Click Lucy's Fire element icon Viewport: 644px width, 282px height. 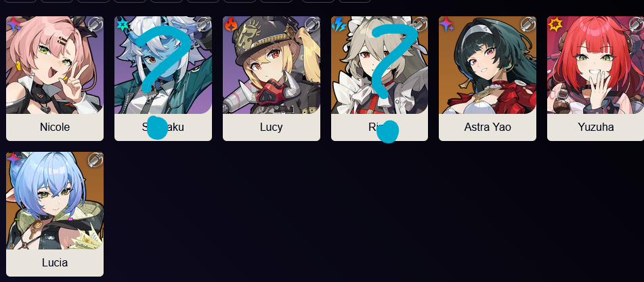coord(231,24)
